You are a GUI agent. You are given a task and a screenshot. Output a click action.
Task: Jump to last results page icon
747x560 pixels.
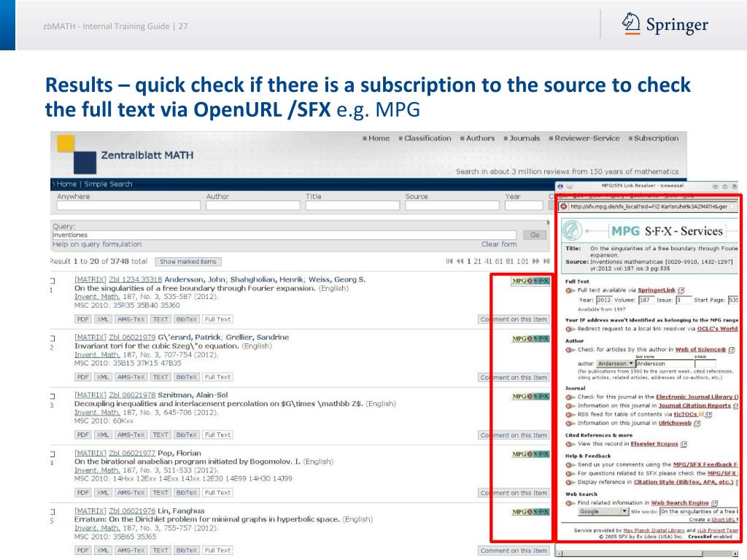point(546,262)
